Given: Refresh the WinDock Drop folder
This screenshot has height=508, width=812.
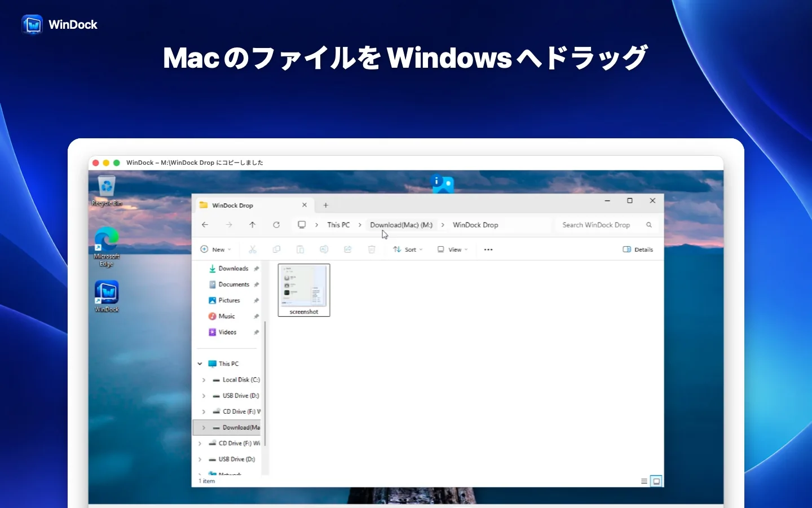Looking at the screenshot, I should coord(276,225).
